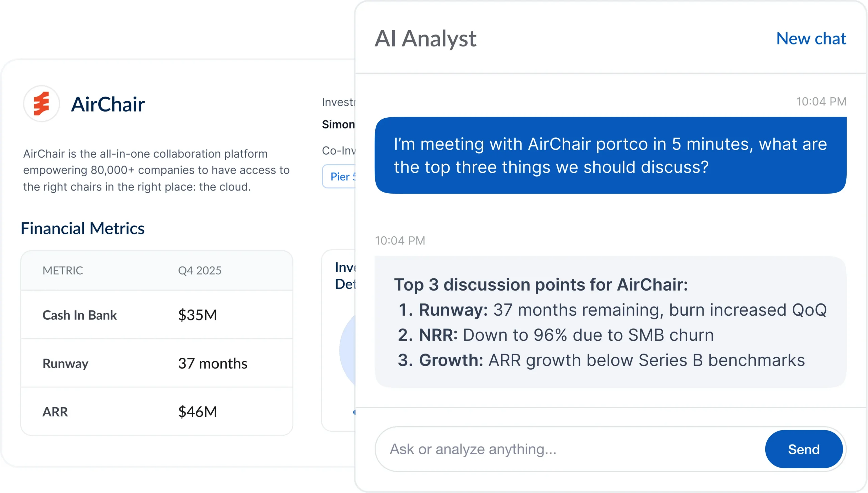The height and width of the screenshot is (493, 868).
Task: Select the Runway discussion point
Action: point(612,310)
